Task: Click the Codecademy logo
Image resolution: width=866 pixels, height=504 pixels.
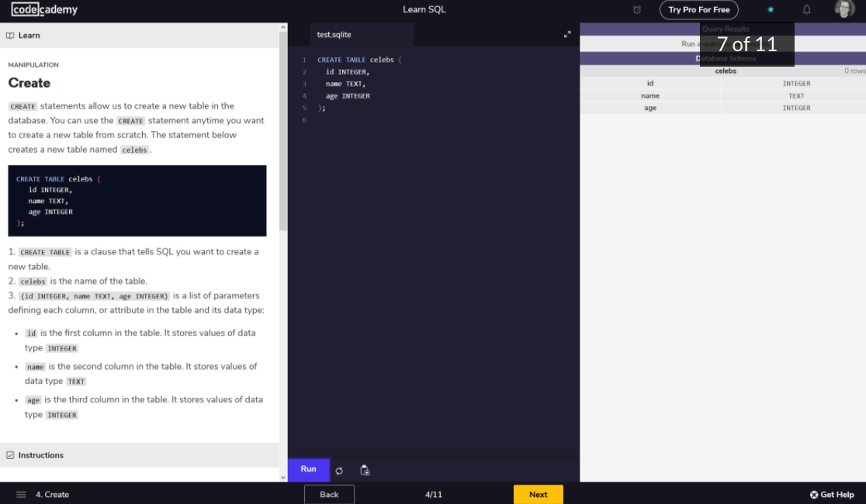Action: tap(44, 10)
